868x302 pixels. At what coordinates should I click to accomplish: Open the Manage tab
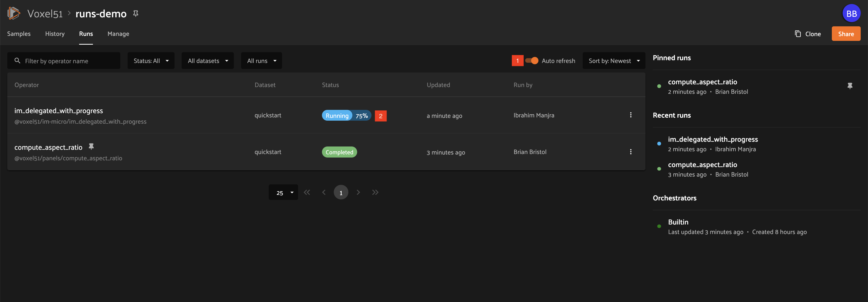[118, 34]
